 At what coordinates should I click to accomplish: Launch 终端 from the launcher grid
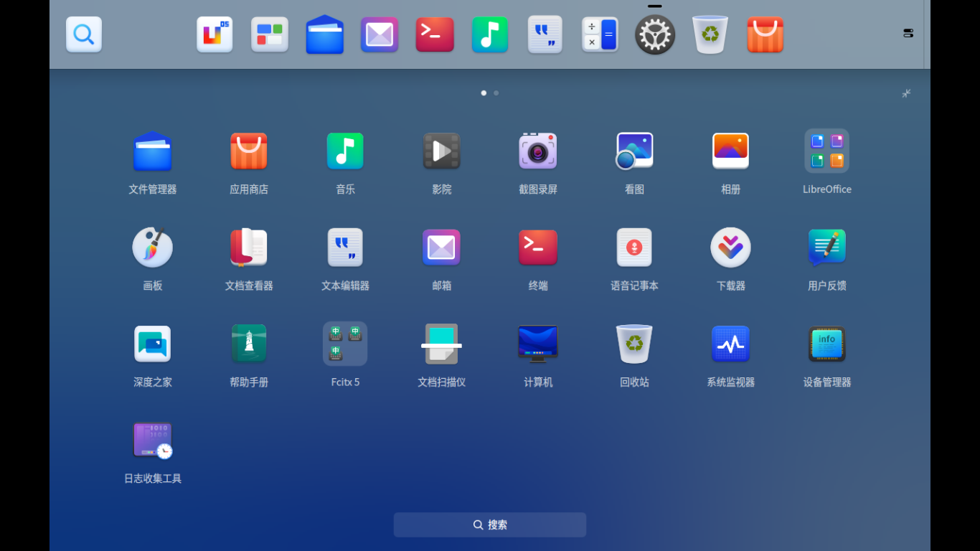538,248
